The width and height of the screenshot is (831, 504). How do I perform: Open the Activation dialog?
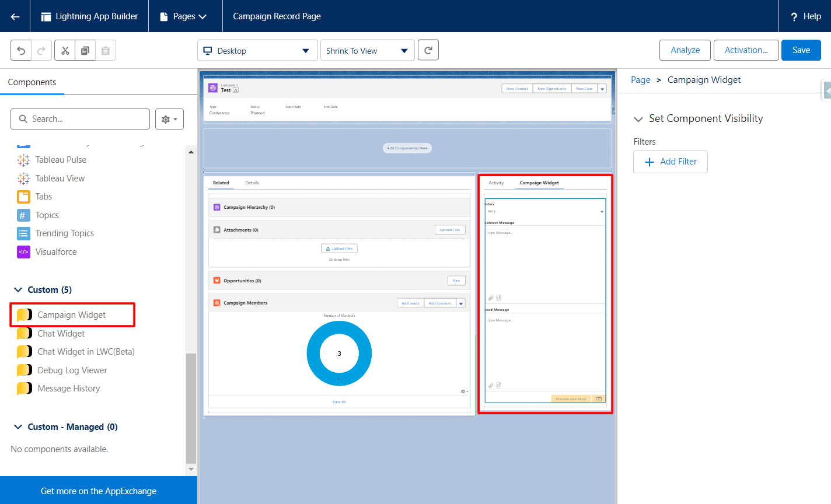pos(746,50)
